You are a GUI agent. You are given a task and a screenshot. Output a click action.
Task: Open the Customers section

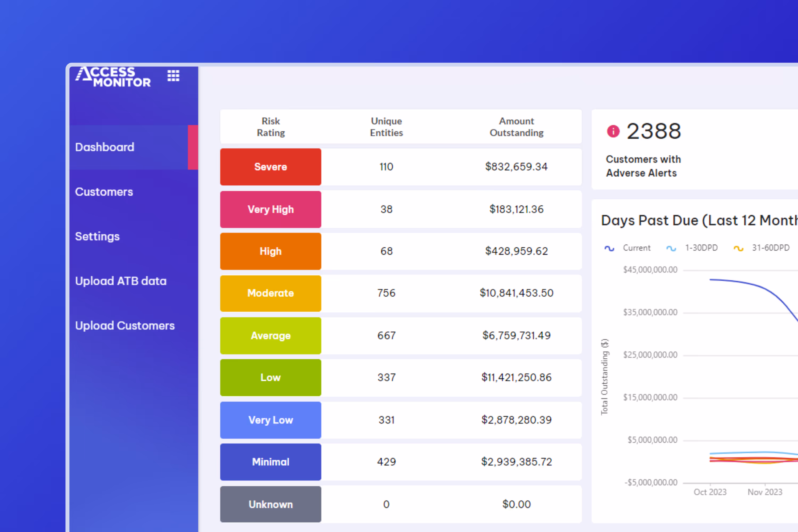(104, 192)
